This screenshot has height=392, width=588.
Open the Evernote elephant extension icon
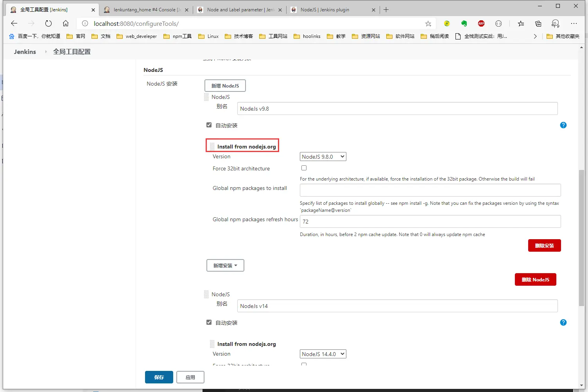pos(464,23)
